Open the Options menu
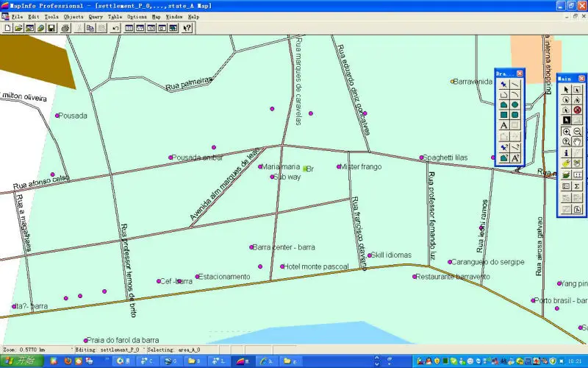 [137, 15]
